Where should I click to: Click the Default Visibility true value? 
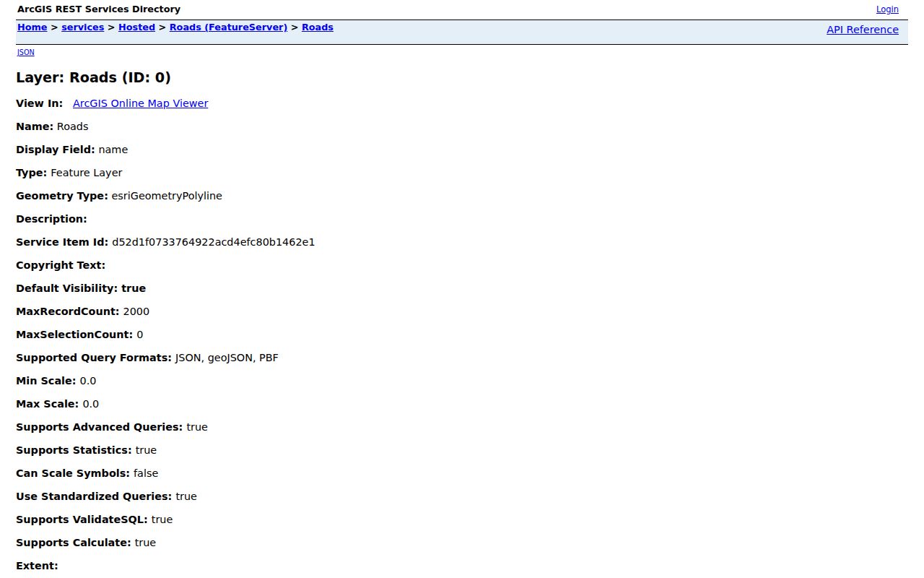[134, 288]
